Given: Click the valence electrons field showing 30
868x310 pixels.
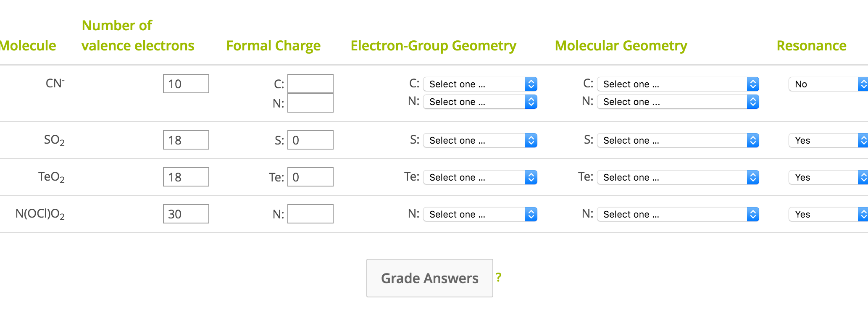Looking at the screenshot, I should pos(186,214).
